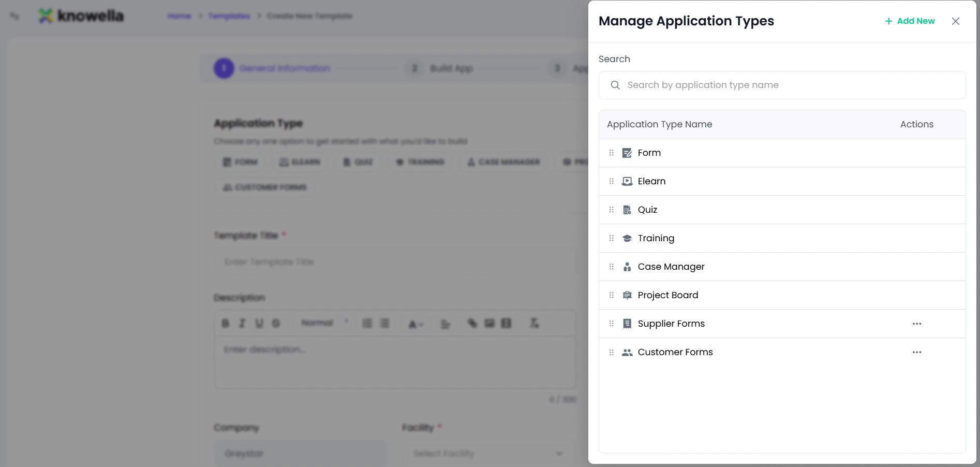Select the Form row text
This screenshot has height=467, width=980.
click(649, 153)
